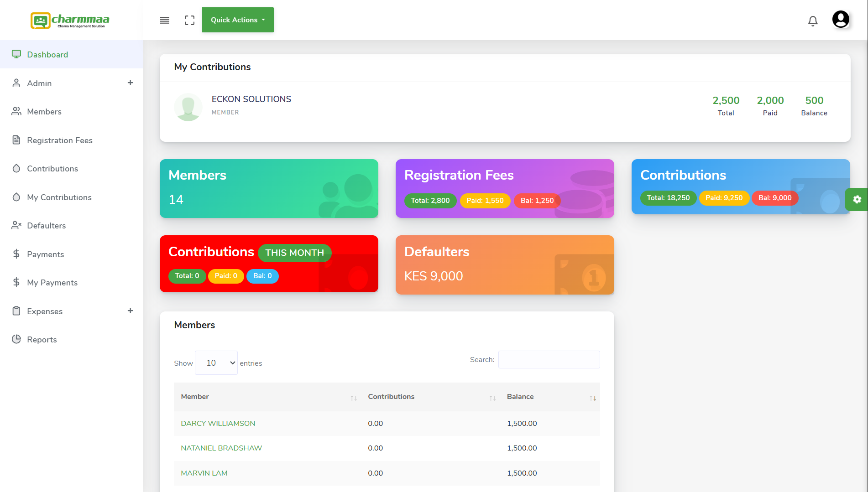Click the Reports pie chart icon
Image resolution: width=868 pixels, height=492 pixels.
pos(17,339)
